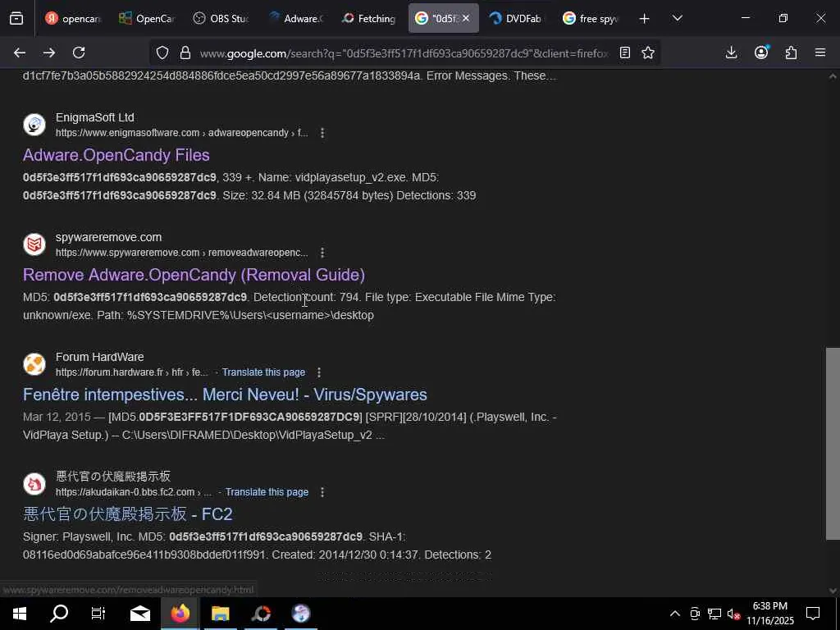Open the Extensions puzzle icon
Screen dimensions: 840x630
pos(791,52)
